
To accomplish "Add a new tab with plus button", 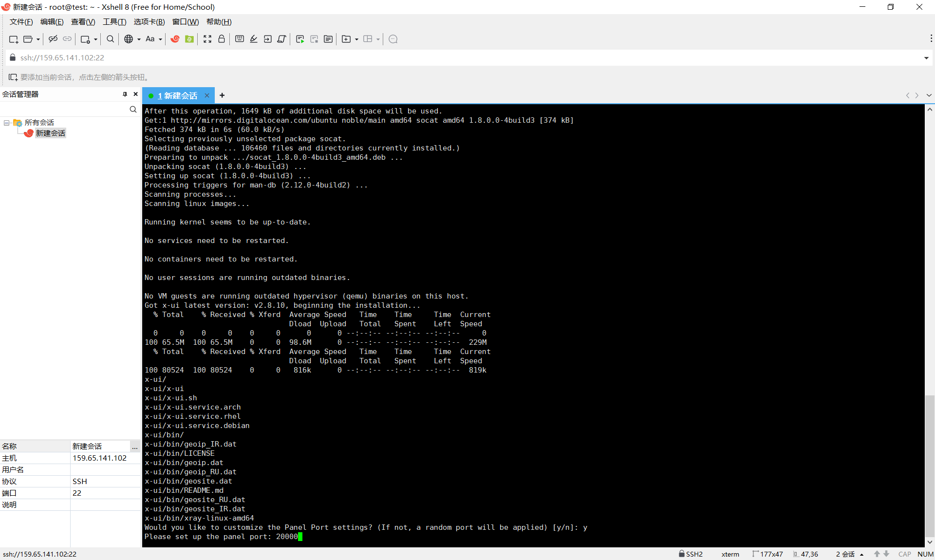I will pos(222,95).
